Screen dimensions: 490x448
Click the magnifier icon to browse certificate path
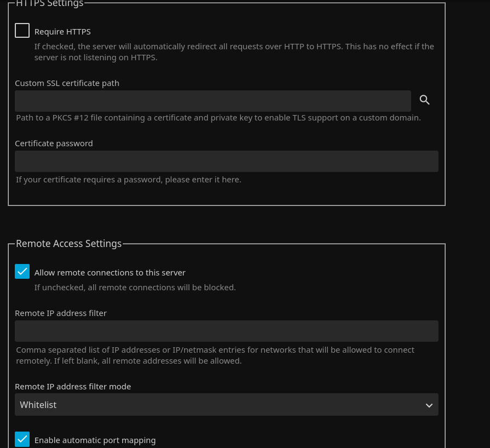pyautogui.click(x=425, y=100)
